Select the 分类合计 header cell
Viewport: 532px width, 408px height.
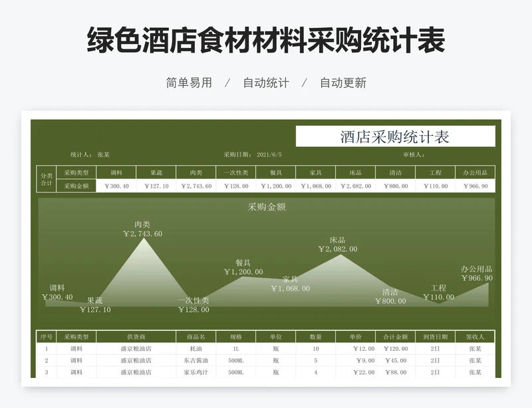pyautogui.click(x=47, y=179)
